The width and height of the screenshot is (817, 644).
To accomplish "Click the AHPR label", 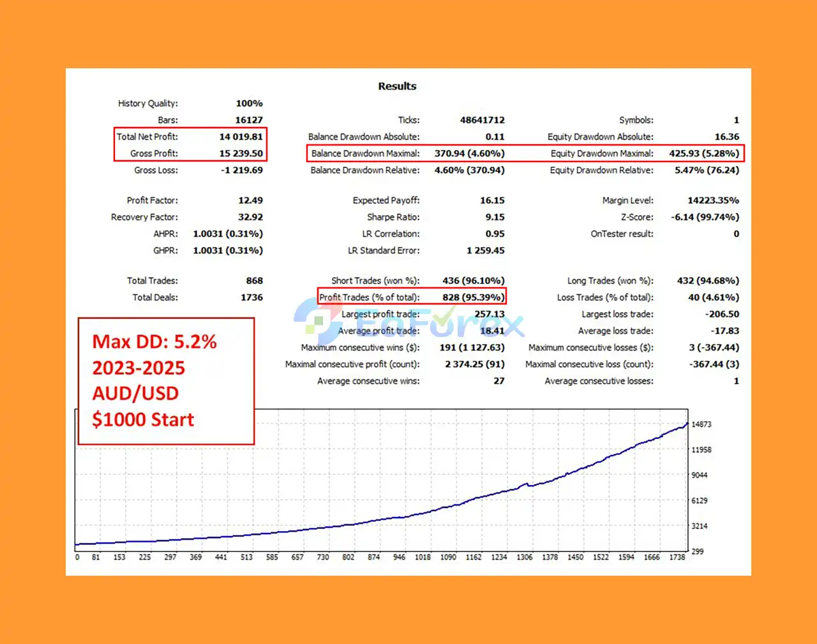I will point(165,234).
